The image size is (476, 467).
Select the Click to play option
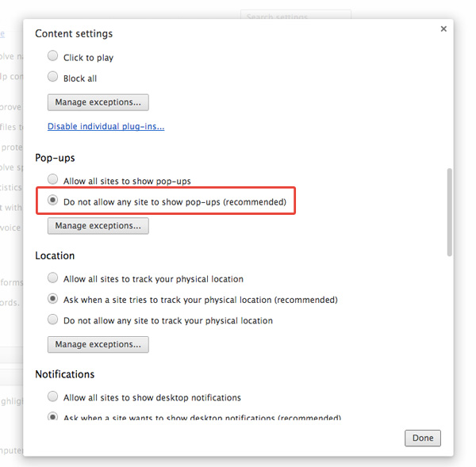tap(53, 57)
